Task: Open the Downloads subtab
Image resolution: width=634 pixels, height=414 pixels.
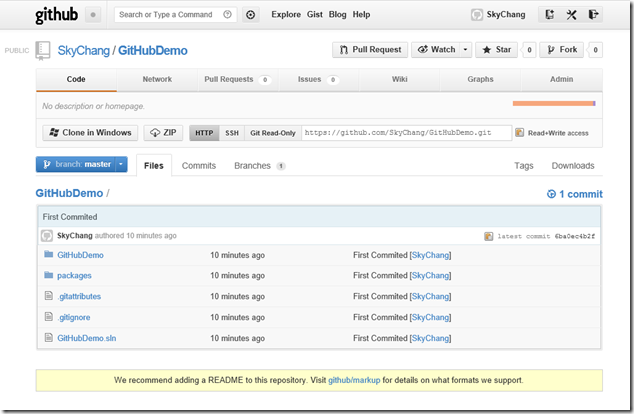Action: 573,166
